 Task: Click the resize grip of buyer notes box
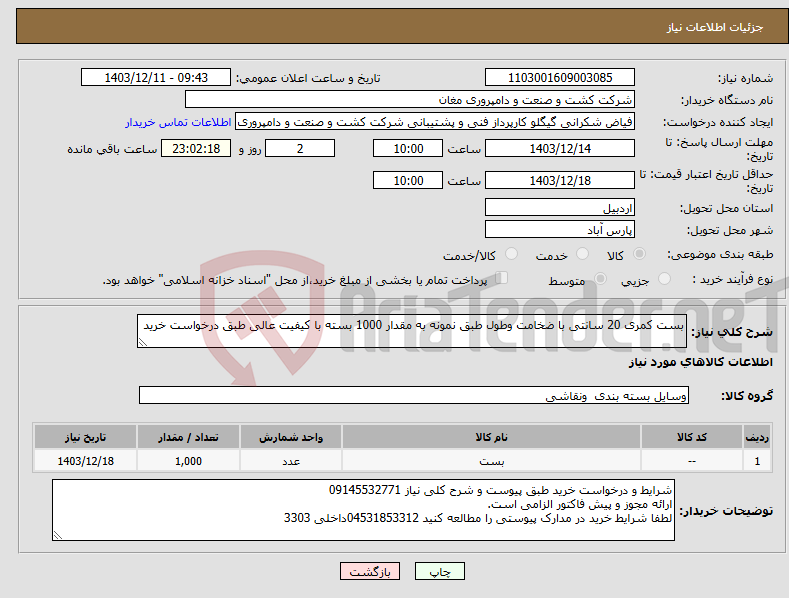click(x=58, y=535)
